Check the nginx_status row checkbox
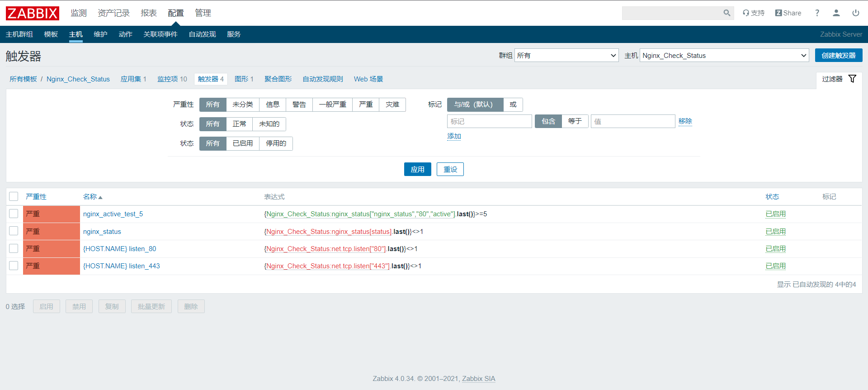The width and height of the screenshot is (868, 390). coord(14,231)
